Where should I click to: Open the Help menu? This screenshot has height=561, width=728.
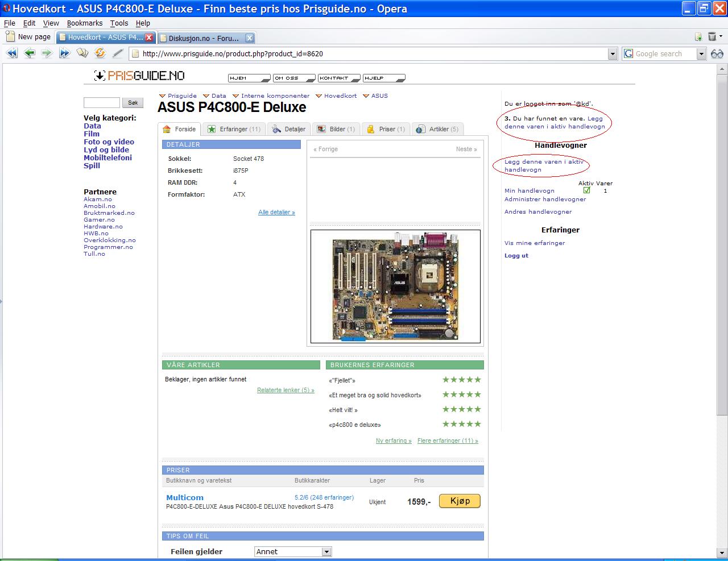click(x=143, y=23)
